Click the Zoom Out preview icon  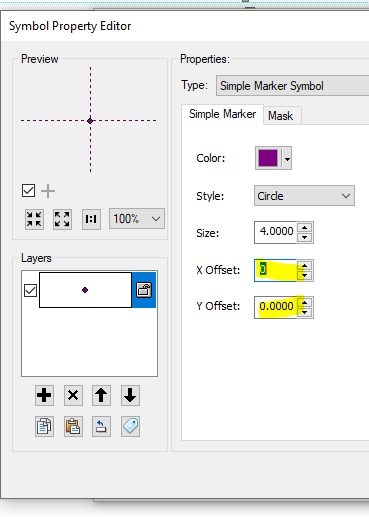click(62, 219)
